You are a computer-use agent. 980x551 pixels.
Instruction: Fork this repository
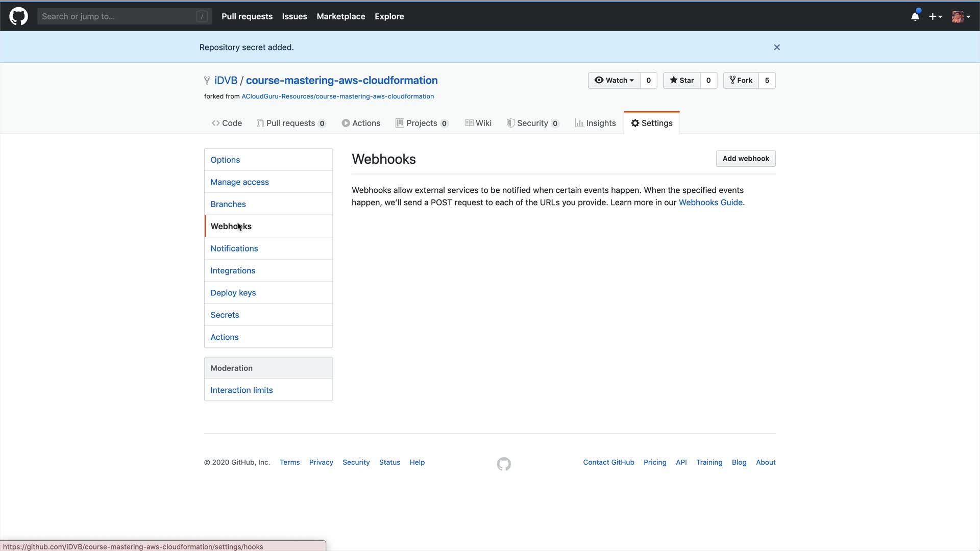point(741,81)
